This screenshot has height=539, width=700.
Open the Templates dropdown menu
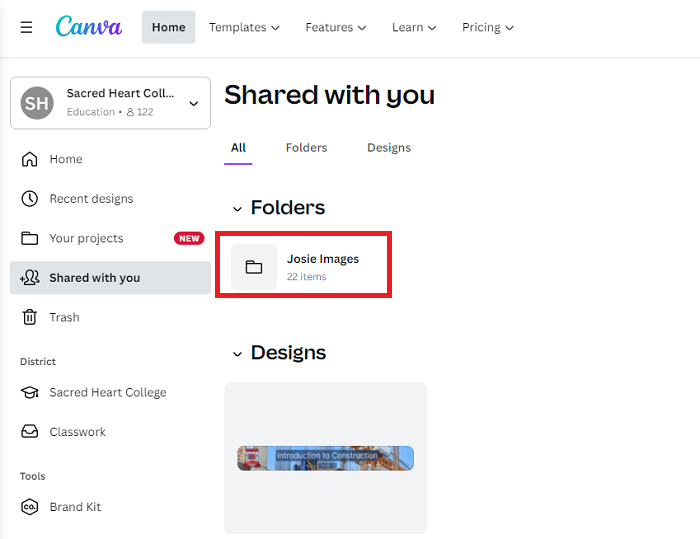(x=244, y=27)
